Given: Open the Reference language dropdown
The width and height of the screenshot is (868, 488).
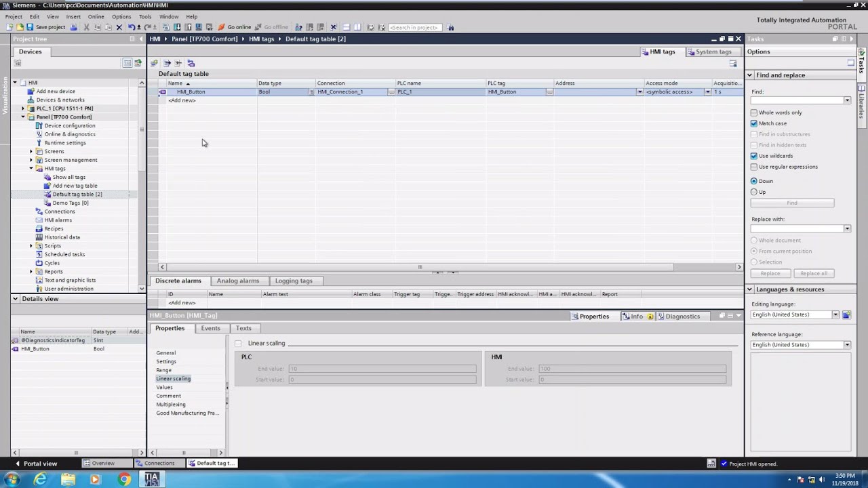Looking at the screenshot, I should (847, 345).
